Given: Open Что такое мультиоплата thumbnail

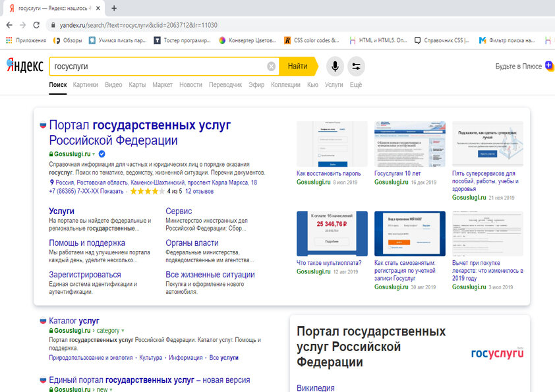Looking at the screenshot, I should click(332, 233).
